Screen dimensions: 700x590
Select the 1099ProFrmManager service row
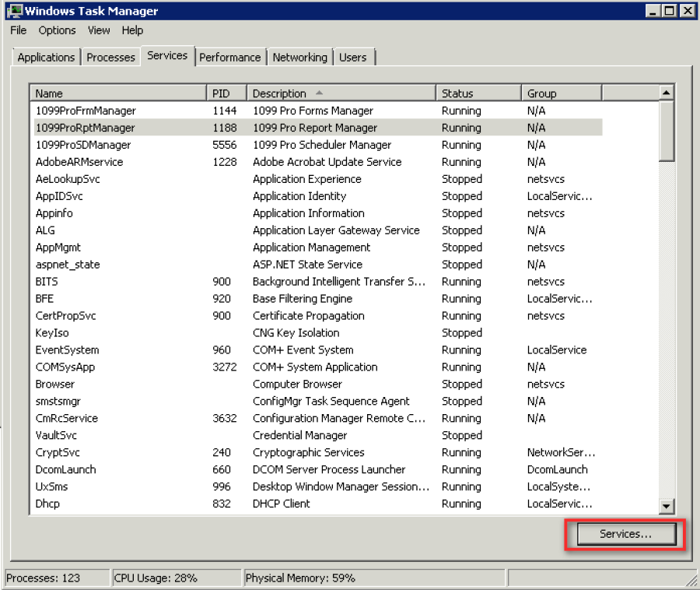318,111
